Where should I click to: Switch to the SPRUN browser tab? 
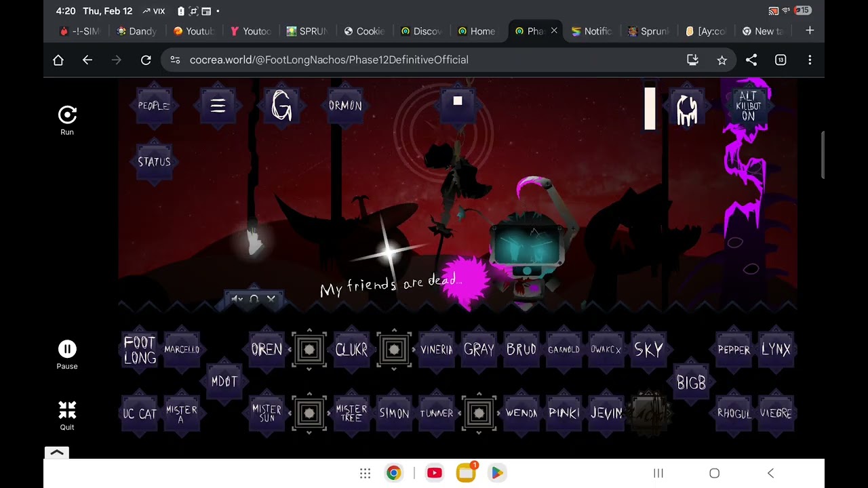(307, 31)
